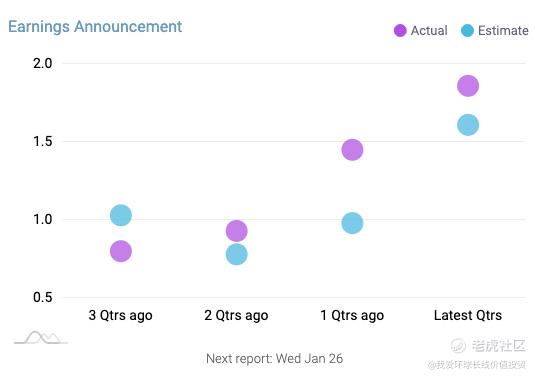The width and height of the screenshot is (535, 376).
Task: Click the Latest Qtrs axis label
Action: [468, 315]
